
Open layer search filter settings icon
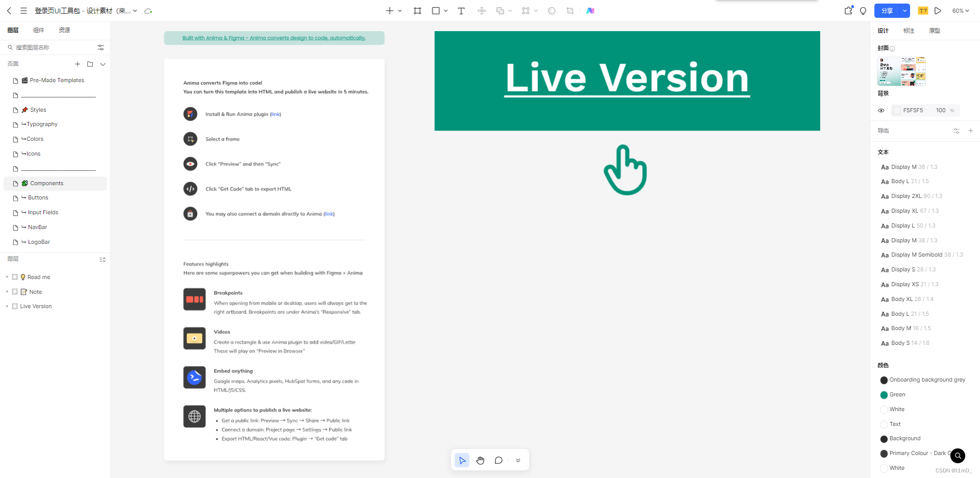(101, 47)
